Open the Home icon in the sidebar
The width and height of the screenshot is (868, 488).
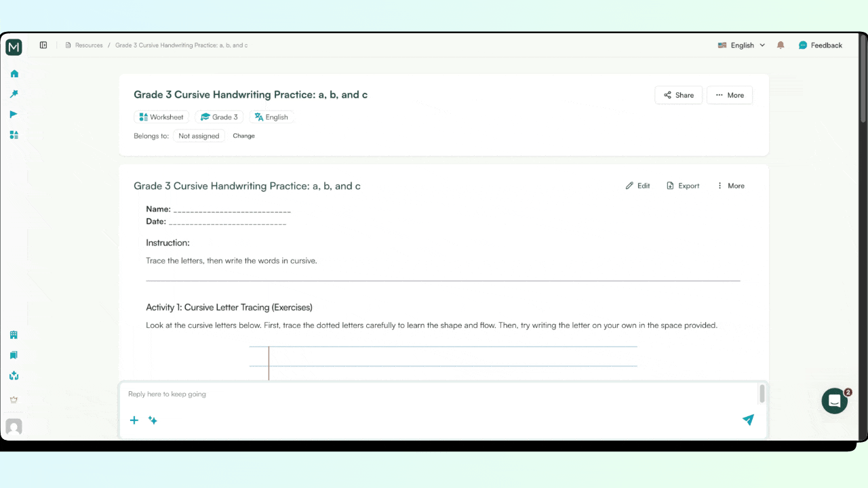pos(14,74)
